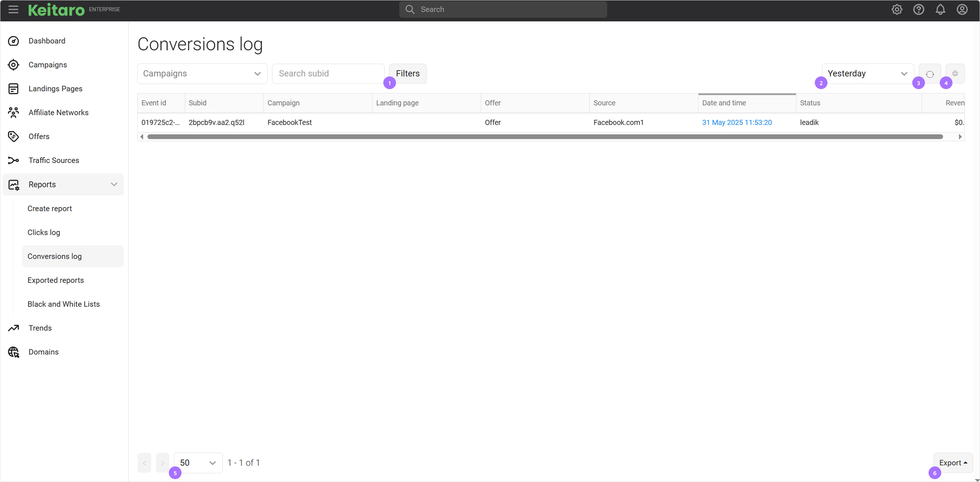Open the Export dropdown button
The height and width of the screenshot is (482, 980).
pyautogui.click(x=953, y=463)
